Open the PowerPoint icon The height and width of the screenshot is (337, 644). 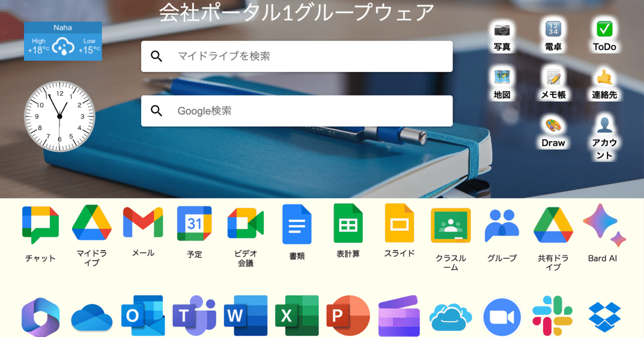click(348, 317)
